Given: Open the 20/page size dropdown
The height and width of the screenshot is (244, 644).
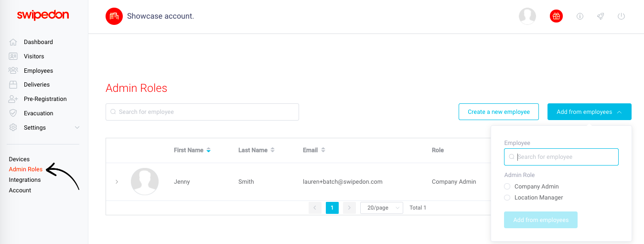Looking at the screenshot, I should click(x=382, y=208).
